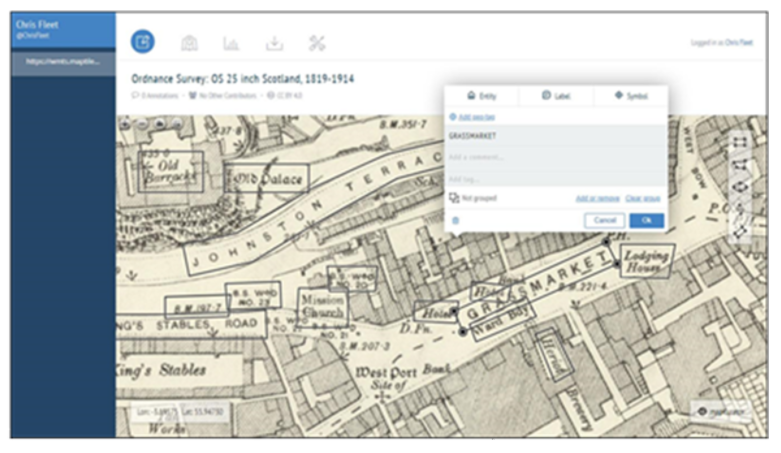Switch to the Entity tab
Screen dimensions: 781x453
click(482, 96)
